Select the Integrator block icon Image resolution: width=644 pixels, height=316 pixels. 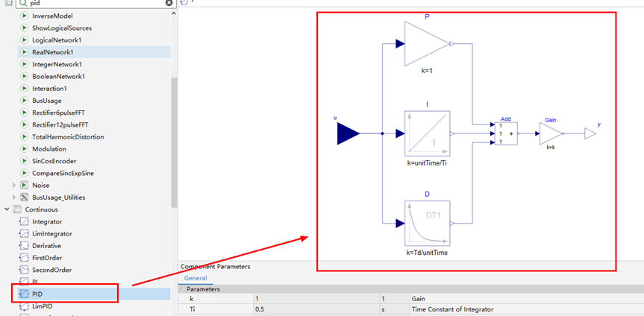coord(24,221)
